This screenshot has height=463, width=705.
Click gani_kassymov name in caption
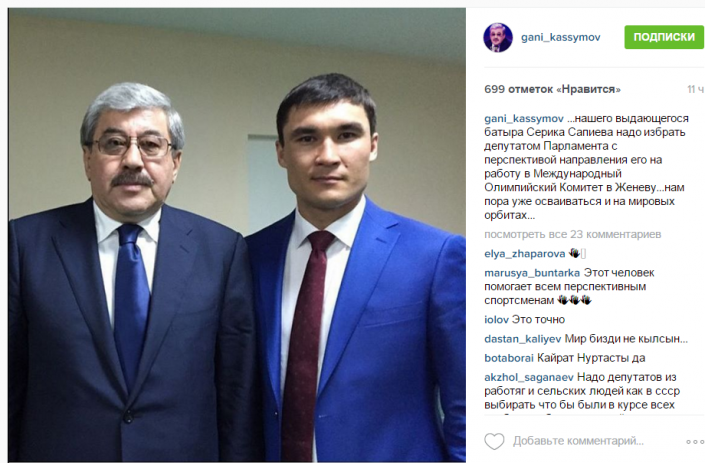tap(524, 119)
